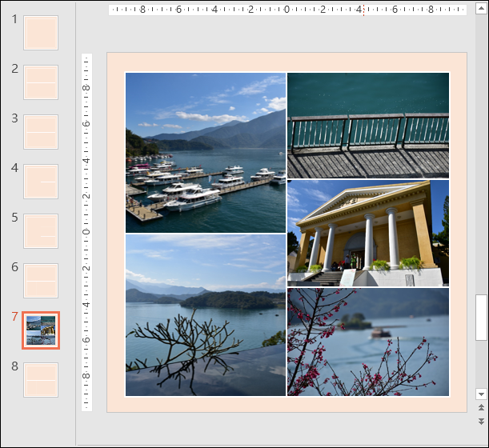Screen dimensions: 489x448
Task: Click the vertical ruler
Action: [x=86, y=232]
